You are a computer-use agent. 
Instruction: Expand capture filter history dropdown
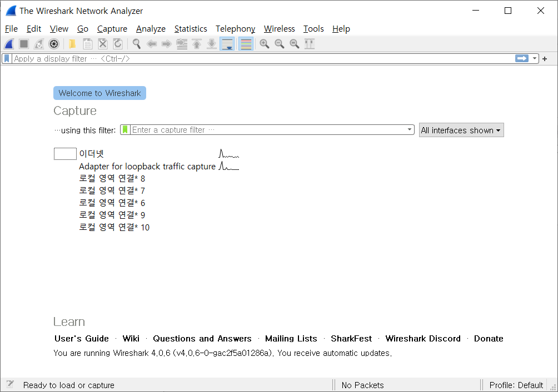click(410, 130)
